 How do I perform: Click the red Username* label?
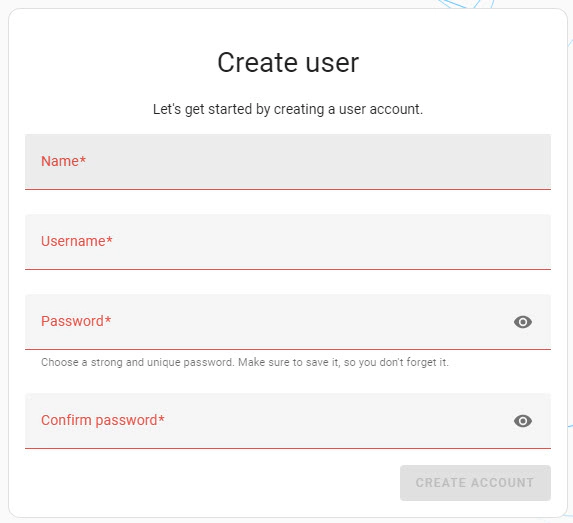[x=77, y=241]
